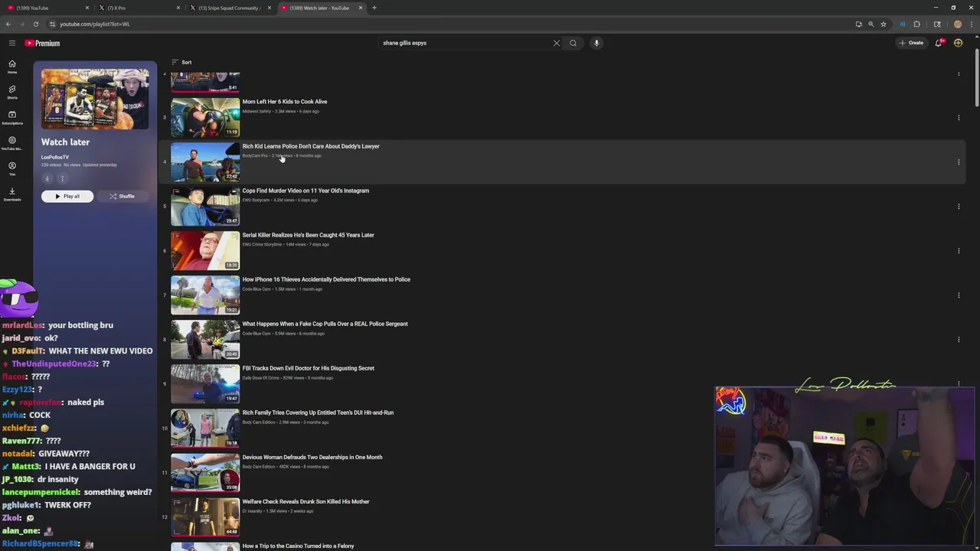Viewport: 980px width, 551px height.
Task: Click the search magnifier button
Action: click(573, 43)
